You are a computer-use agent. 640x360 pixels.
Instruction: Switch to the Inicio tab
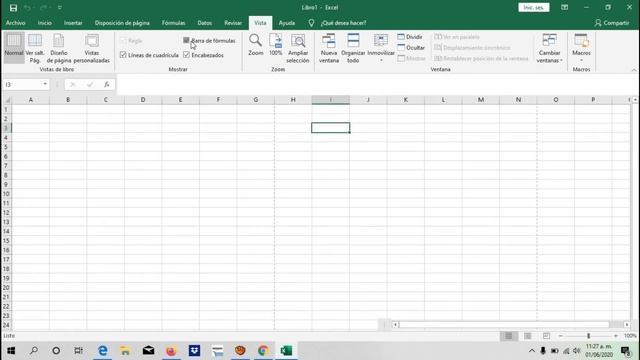[x=44, y=23]
